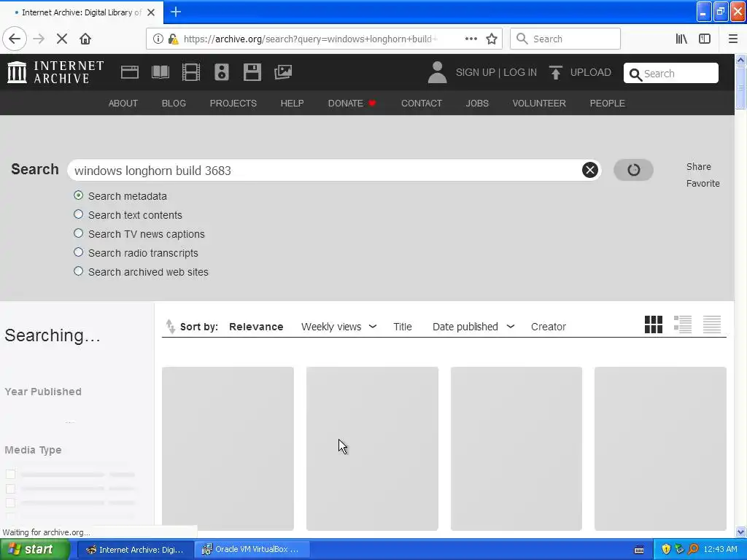Image resolution: width=747 pixels, height=560 pixels.
Task: Show site information icon
Action: tap(158, 39)
